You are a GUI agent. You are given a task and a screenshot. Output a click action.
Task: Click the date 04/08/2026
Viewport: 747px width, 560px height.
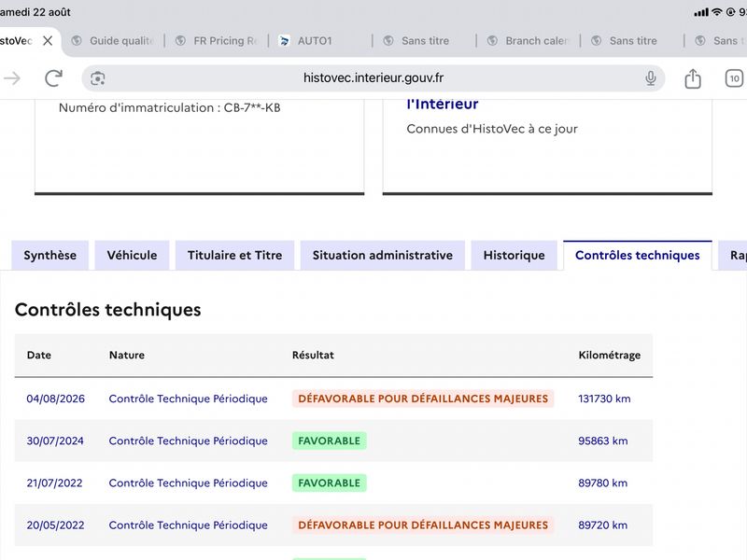coord(56,399)
